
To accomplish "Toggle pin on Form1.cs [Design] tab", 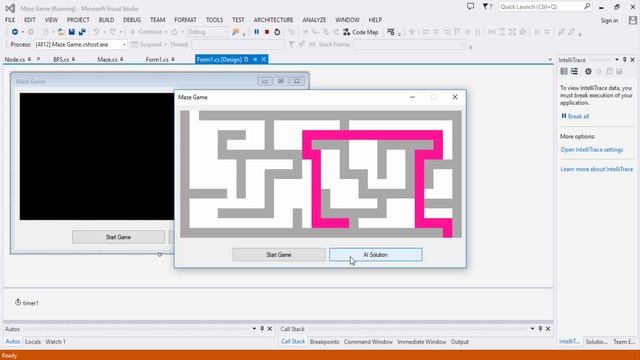I will coord(255,60).
